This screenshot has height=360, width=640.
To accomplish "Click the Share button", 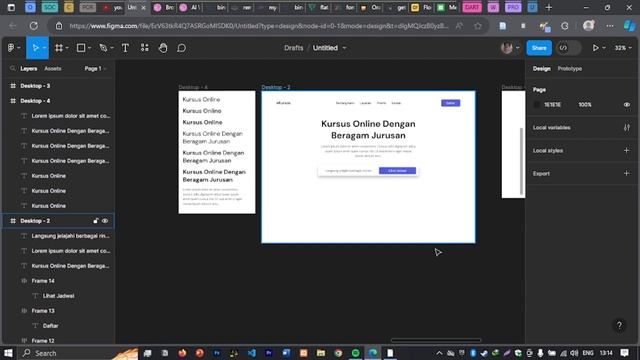I will [539, 48].
